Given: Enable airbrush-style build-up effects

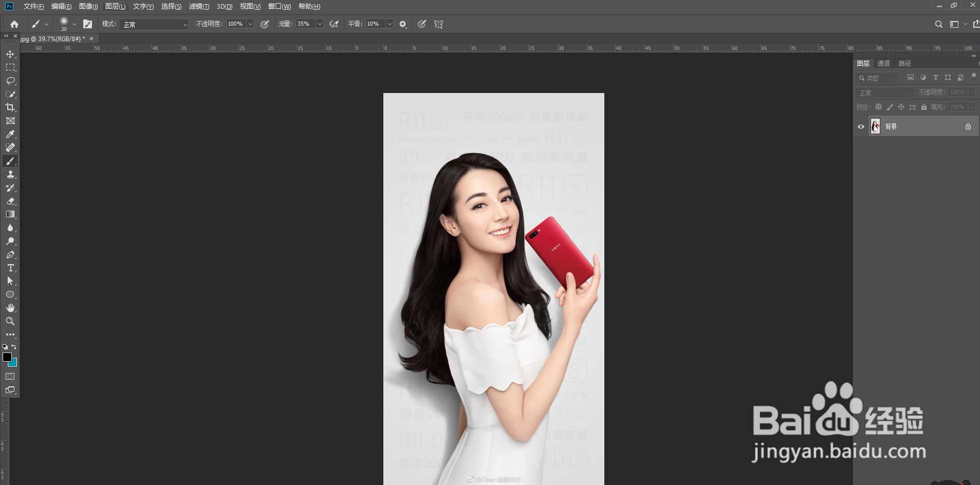Looking at the screenshot, I should (x=334, y=24).
